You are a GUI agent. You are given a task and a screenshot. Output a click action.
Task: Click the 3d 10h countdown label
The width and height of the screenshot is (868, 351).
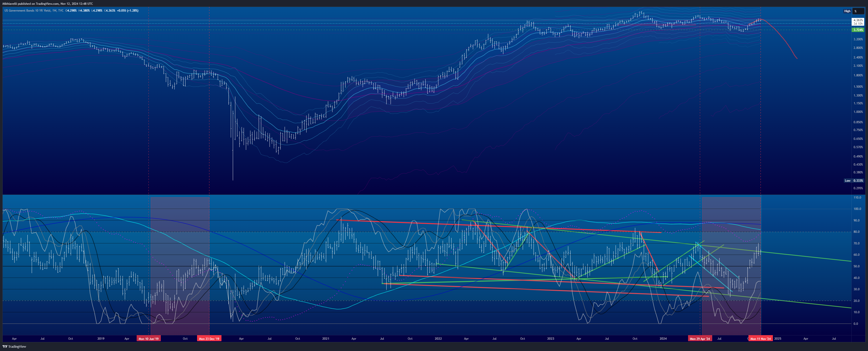click(x=858, y=24)
